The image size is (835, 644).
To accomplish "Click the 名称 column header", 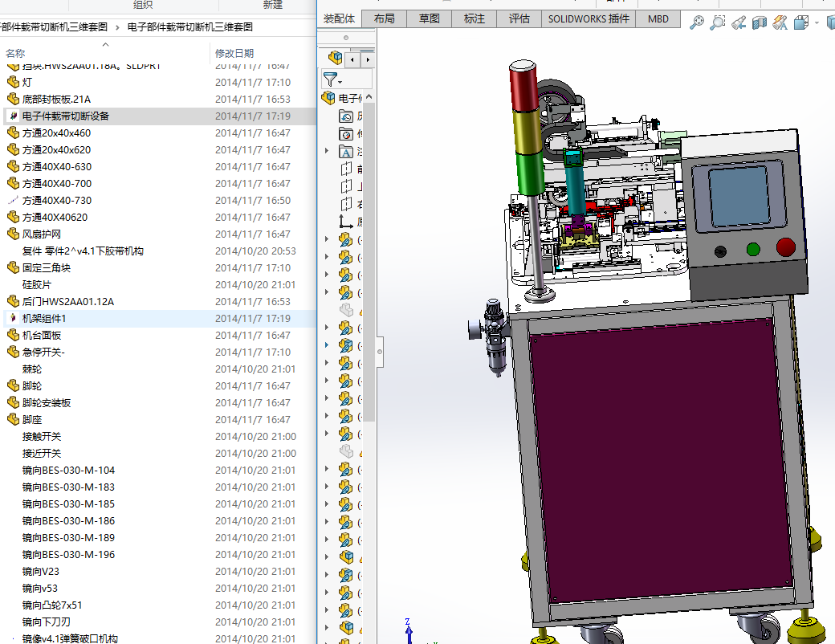I will tap(16, 53).
